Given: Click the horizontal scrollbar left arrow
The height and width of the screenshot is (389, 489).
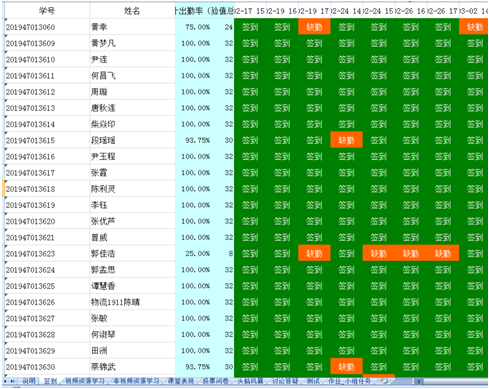Looking at the screenshot, I should coord(419,381).
